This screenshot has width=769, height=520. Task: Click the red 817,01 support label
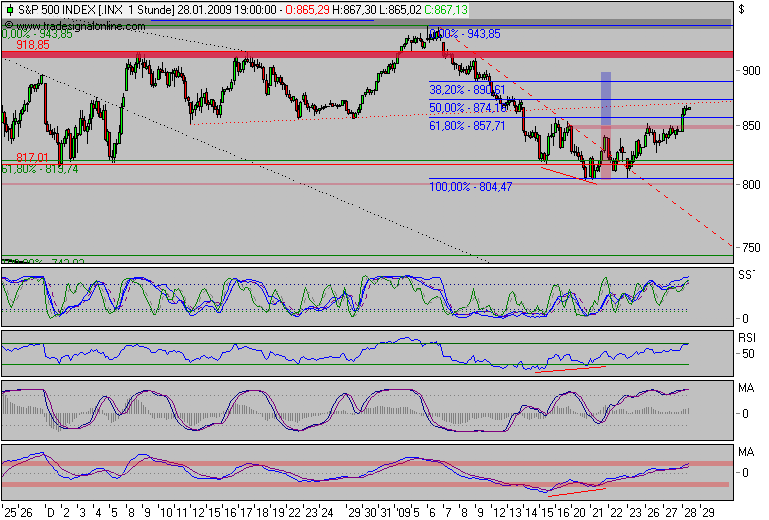(32, 157)
